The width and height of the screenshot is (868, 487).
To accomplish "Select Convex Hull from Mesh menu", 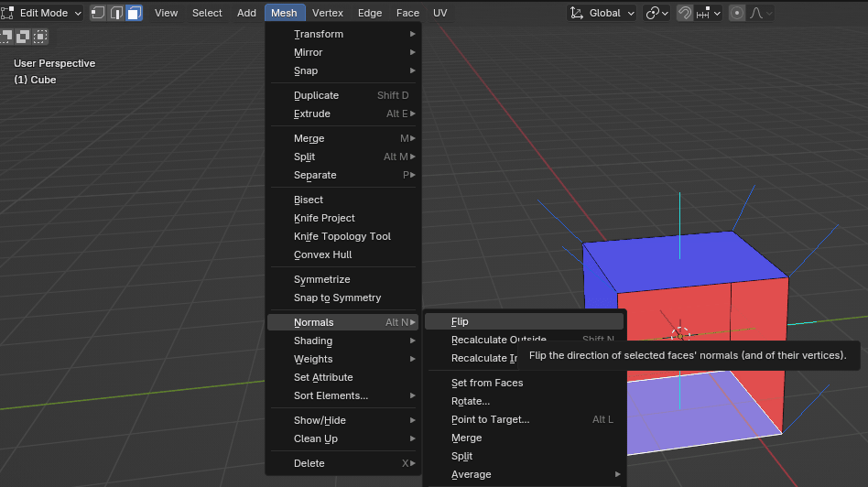I will click(x=322, y=254).
